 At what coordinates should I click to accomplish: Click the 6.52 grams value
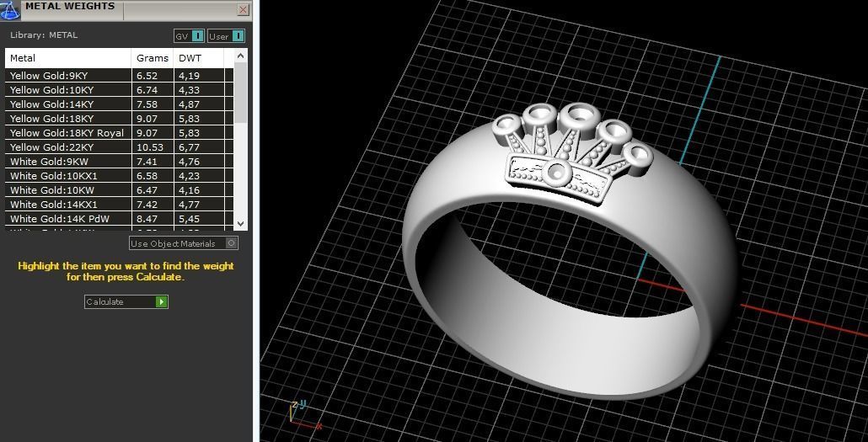click(147, 76)
